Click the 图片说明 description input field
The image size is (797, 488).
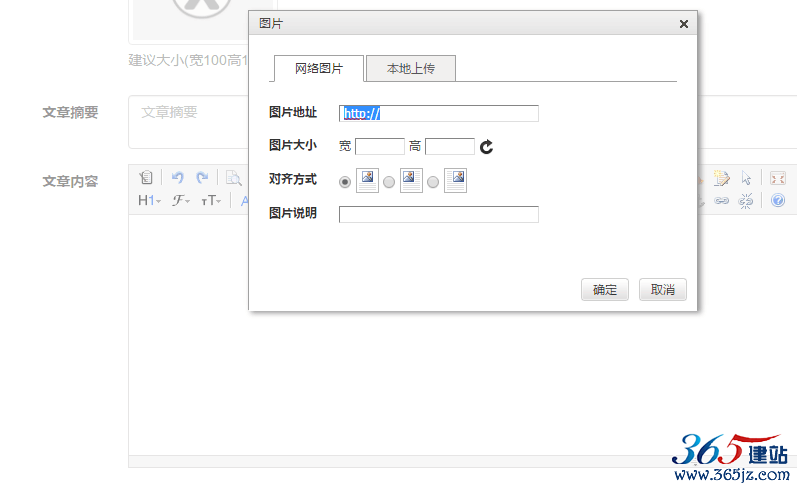point(439,215)
